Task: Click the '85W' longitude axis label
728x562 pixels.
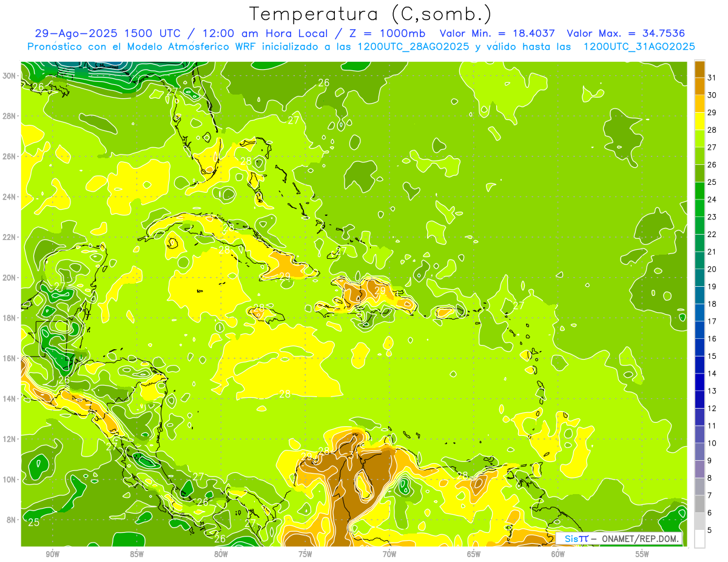Action: 136,554
